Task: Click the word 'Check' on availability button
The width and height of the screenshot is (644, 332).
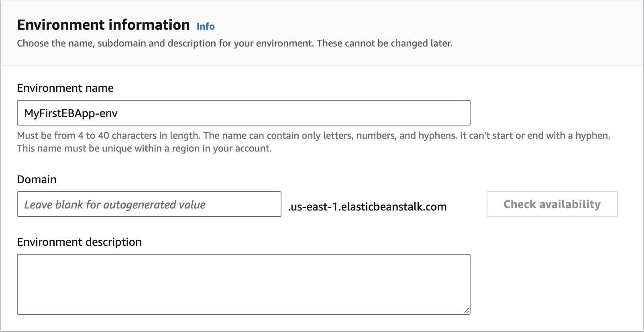Action: point(520,204)
